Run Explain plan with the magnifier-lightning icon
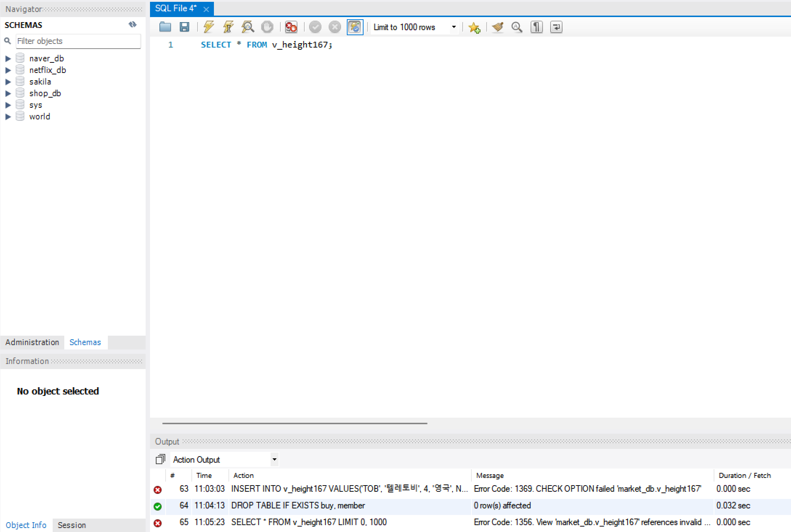Screen dimensions: 791x532 click(248, 27)
